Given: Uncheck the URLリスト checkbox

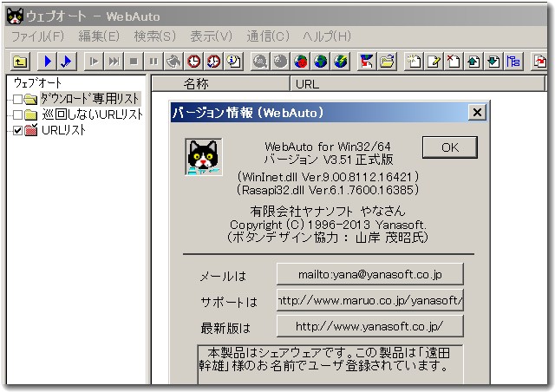Looking at the screenshot, I should click(18, 130).
